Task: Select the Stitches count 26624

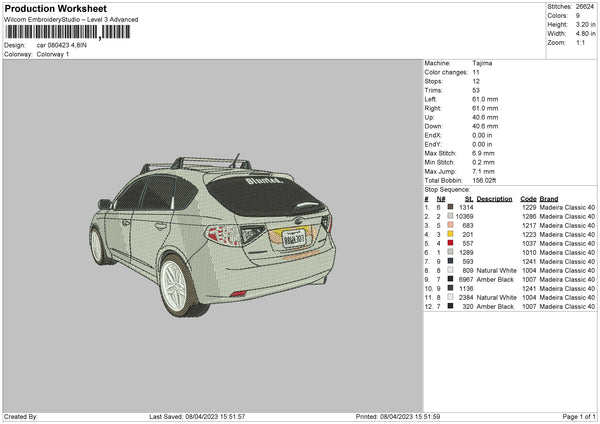Action: pyautogui.click(x=583, y=6)
